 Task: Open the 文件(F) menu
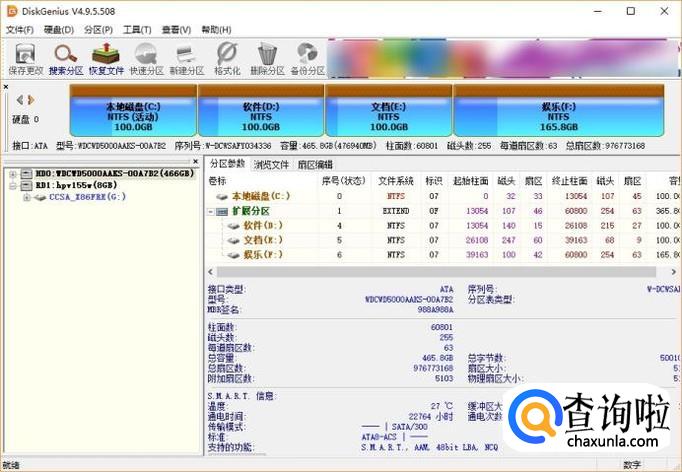click(20, 30)
